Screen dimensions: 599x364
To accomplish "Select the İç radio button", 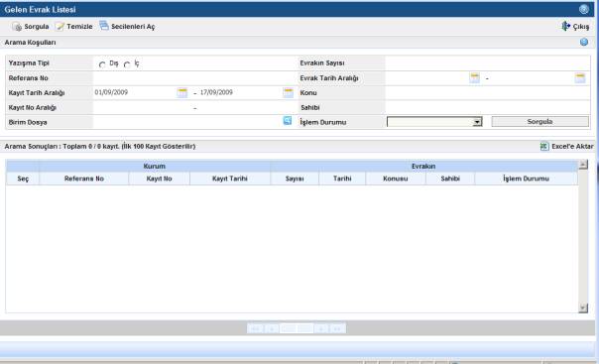I will tap(127, 64).
